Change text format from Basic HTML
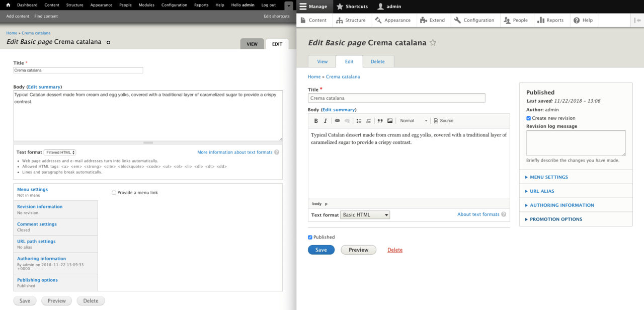The image size is (644, 310). pos(365,214)
